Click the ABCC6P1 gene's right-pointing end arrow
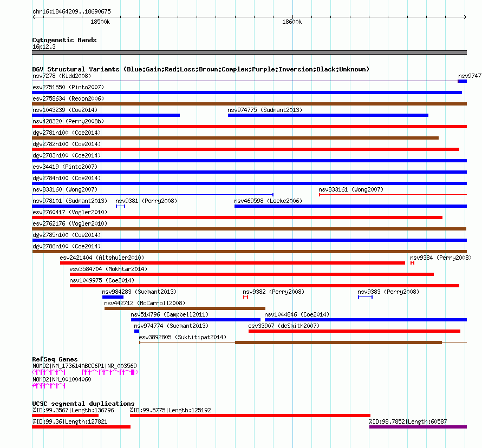Viewport: 482px width, 448px height. coord(137,372)
